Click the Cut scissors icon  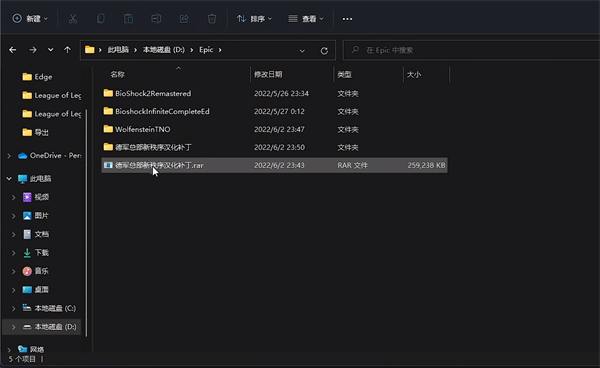tap(73, 18)
